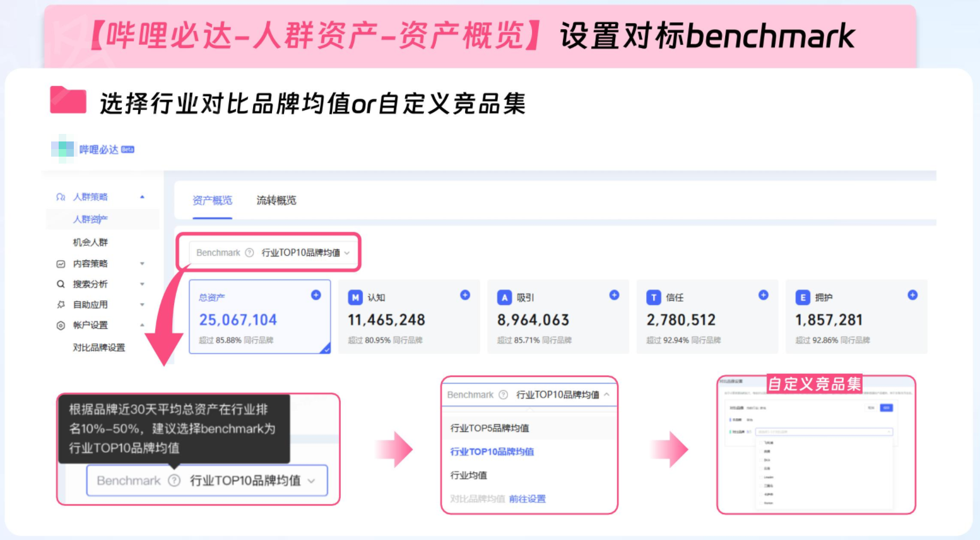Click the value 25,067,104
The height and width of the screenshot is (540, 980).
coord(238,320)
